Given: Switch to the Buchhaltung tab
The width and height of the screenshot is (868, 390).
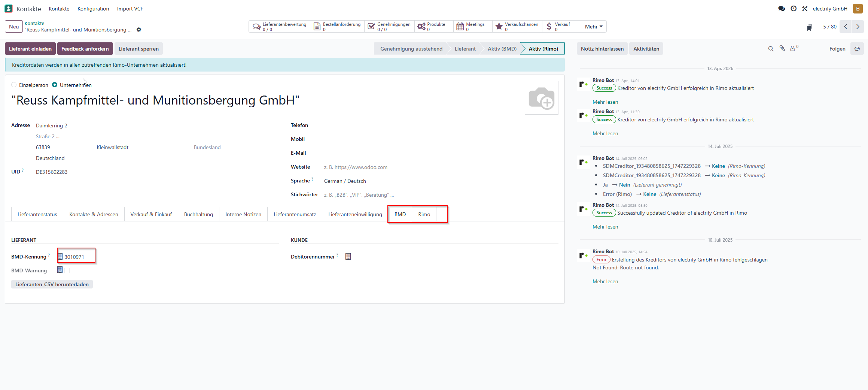Looking at the screenshot, I should pyautogui.click(x=198, y=214).
